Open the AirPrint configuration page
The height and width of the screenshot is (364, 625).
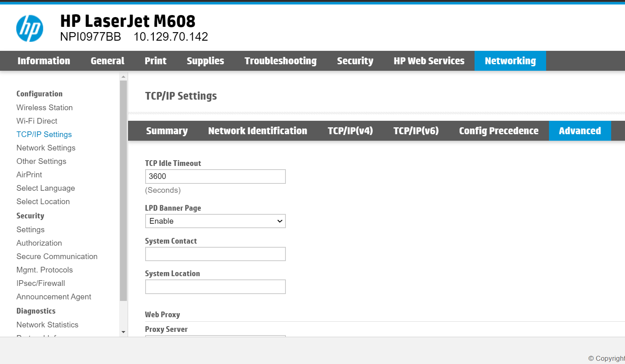[29, 174]
